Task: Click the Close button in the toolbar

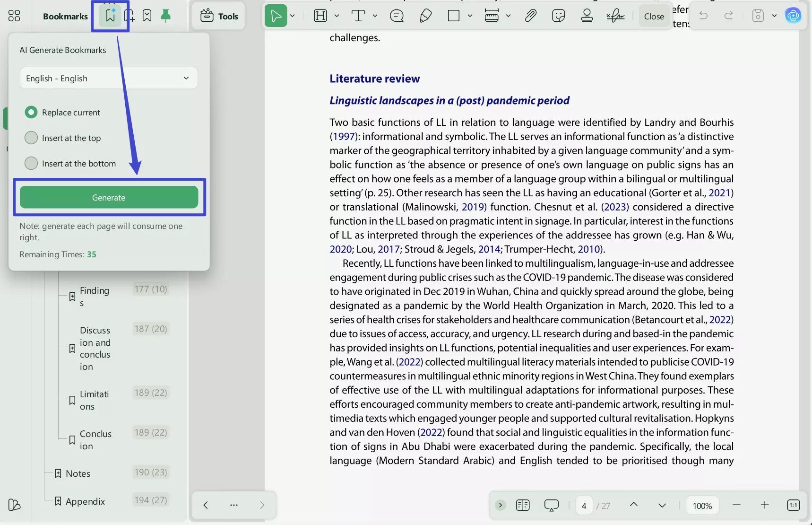Action: [x=654, y=16]
